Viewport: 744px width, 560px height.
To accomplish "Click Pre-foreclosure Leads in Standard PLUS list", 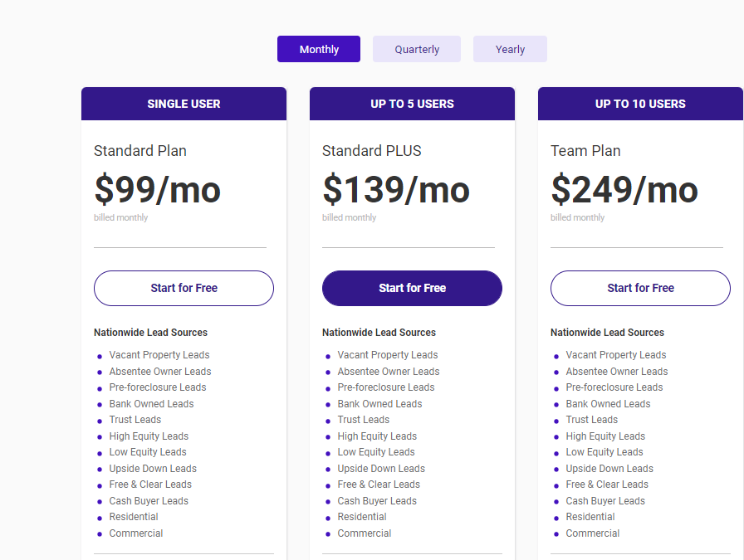I will (x=385, y=387).
